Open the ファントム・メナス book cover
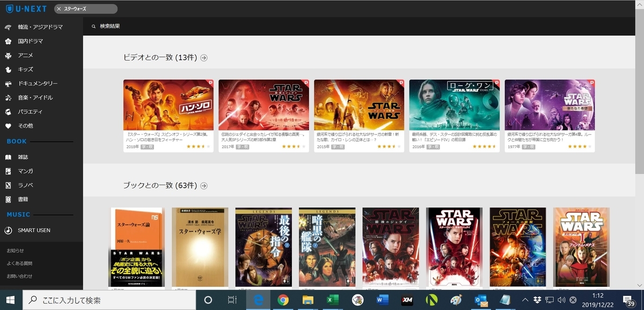The height and width of the screenshot is (310, 644). coord(581,247)
